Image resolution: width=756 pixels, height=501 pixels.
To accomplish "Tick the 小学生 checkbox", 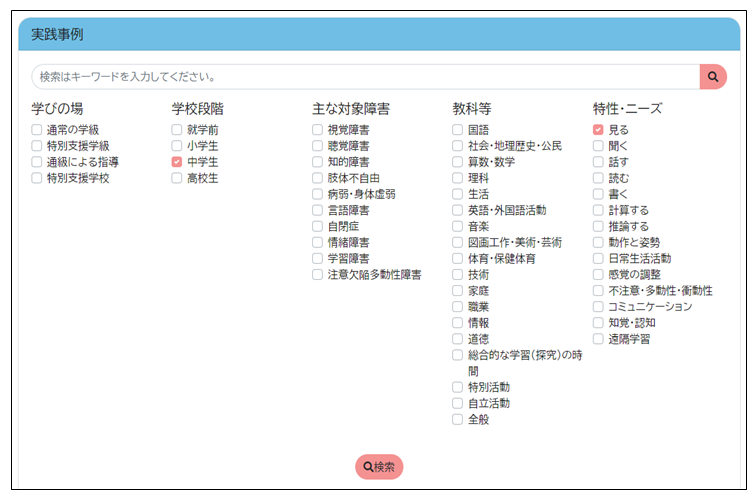I will pos(177,146).
